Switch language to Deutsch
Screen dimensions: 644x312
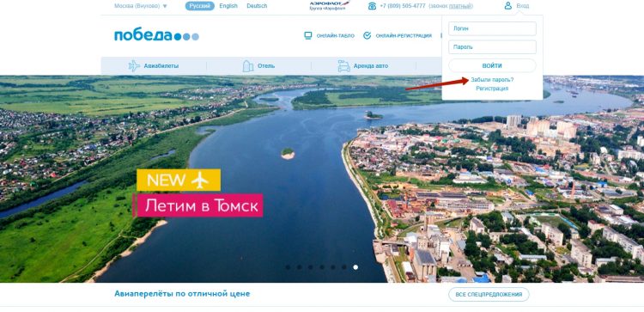[x=257, y=6]
